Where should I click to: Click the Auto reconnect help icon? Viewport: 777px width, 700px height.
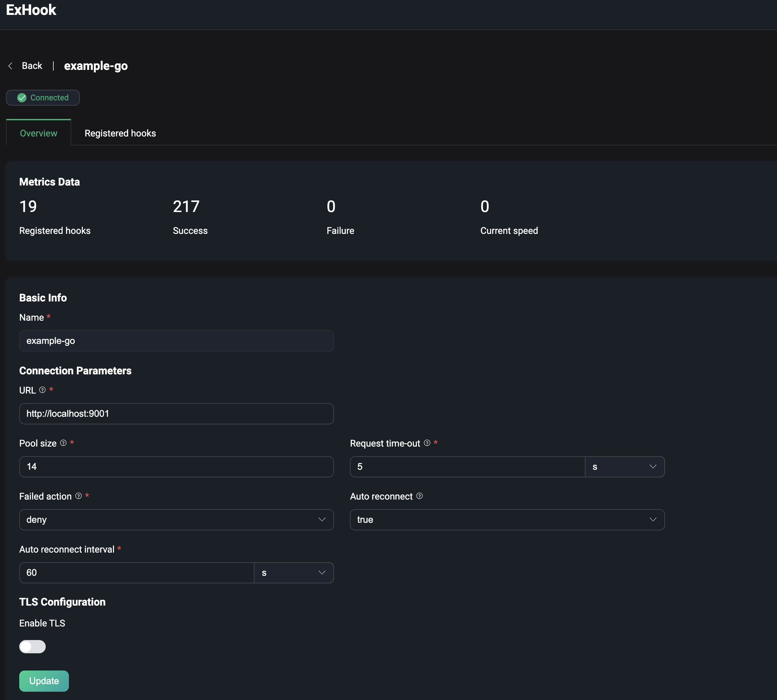(x=420, y=496)
